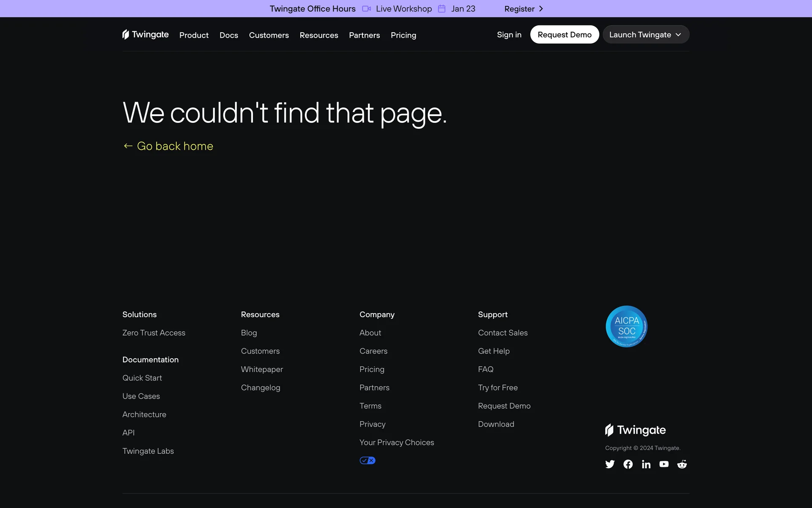Click the Request Demo button
Image resolution: width=812 pixels, height=508 pixels.
pos(564,34)
